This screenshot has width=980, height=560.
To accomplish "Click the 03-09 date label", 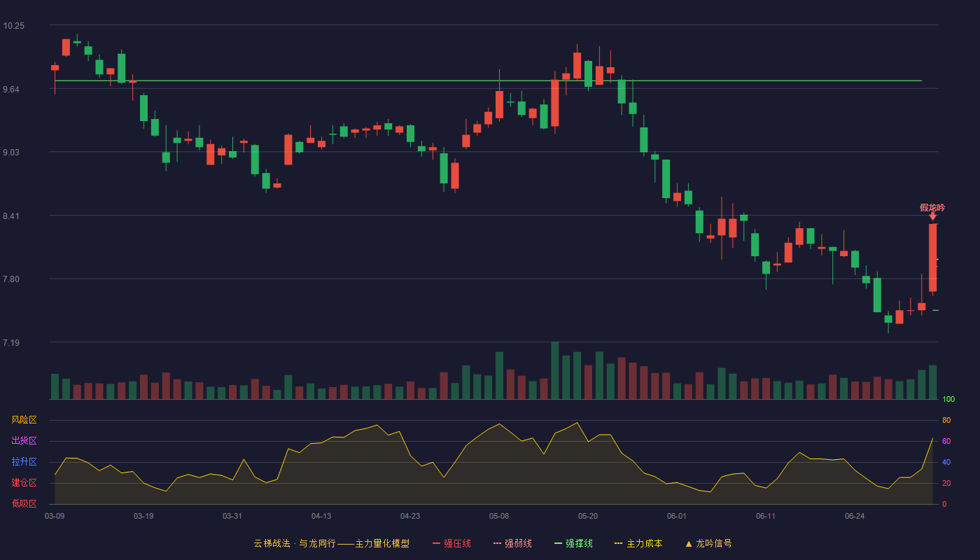I will (x=55, y=516).
